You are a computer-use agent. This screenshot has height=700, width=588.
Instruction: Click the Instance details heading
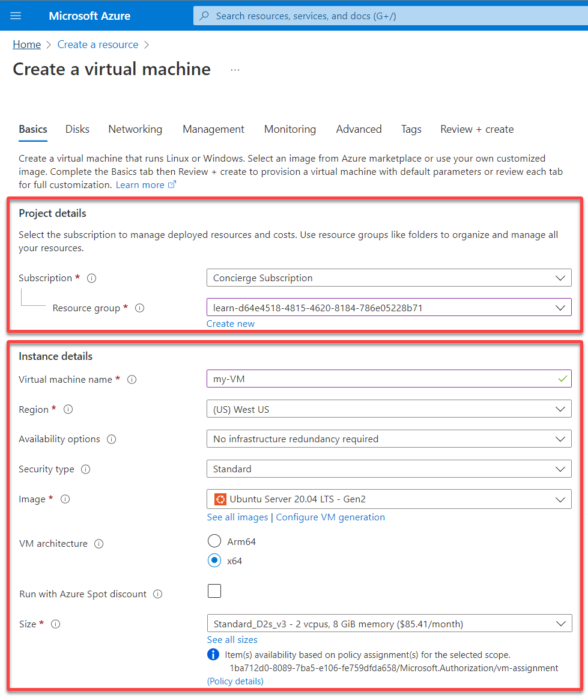tap(55, 356)
